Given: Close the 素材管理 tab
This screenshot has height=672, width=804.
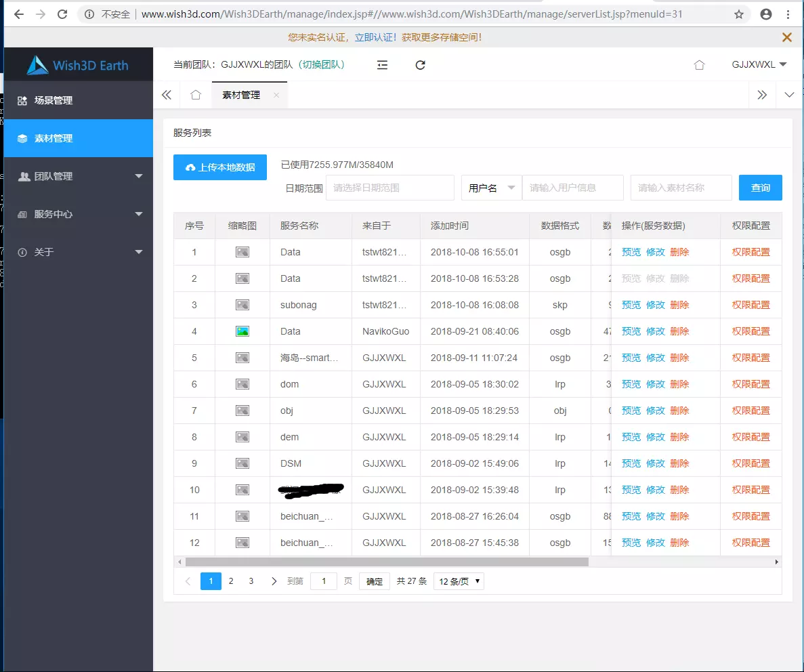Looking at the screenshot, I should point(276,95).
